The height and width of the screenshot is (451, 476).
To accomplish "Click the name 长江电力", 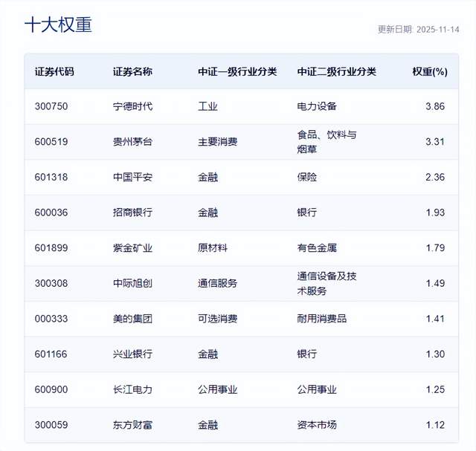I will click(x=132, y=390).
